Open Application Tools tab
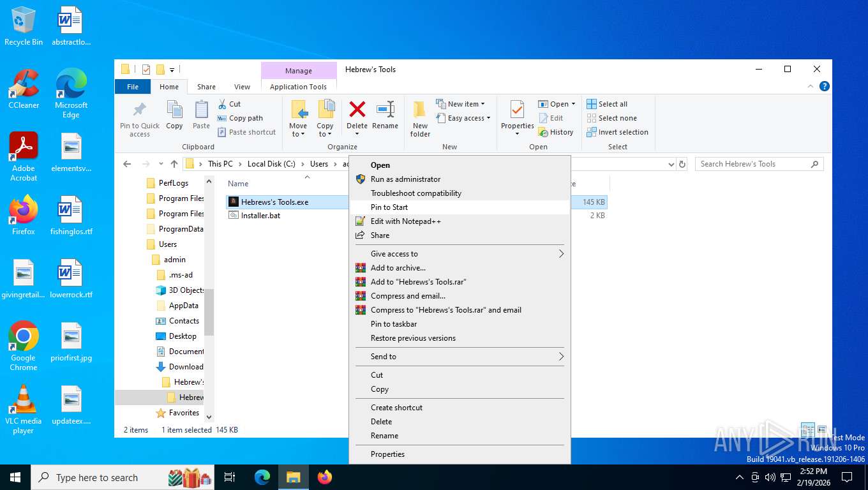 coord(298,87)
